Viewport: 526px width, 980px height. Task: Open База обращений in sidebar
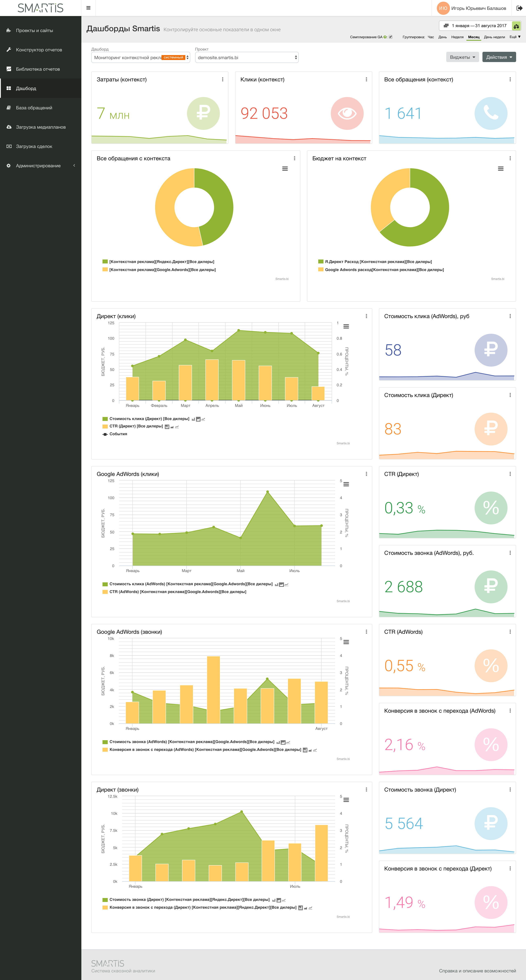34,108
